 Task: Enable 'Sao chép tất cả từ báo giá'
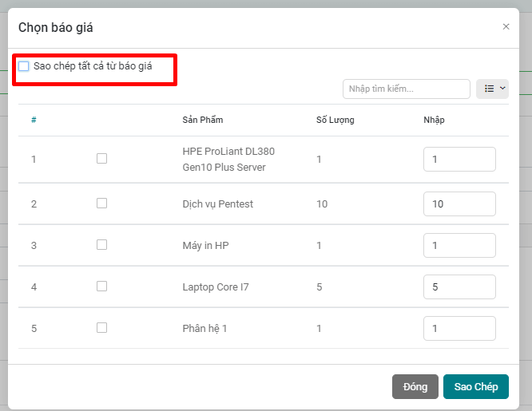point(24,66)
